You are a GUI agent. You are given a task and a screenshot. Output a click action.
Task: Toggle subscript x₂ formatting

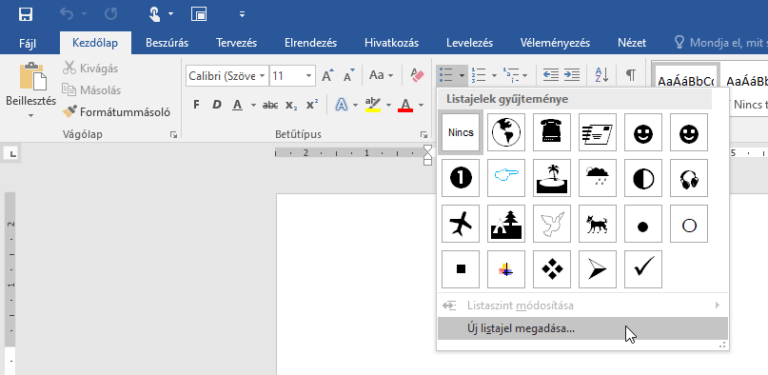[x=291, y=105]
